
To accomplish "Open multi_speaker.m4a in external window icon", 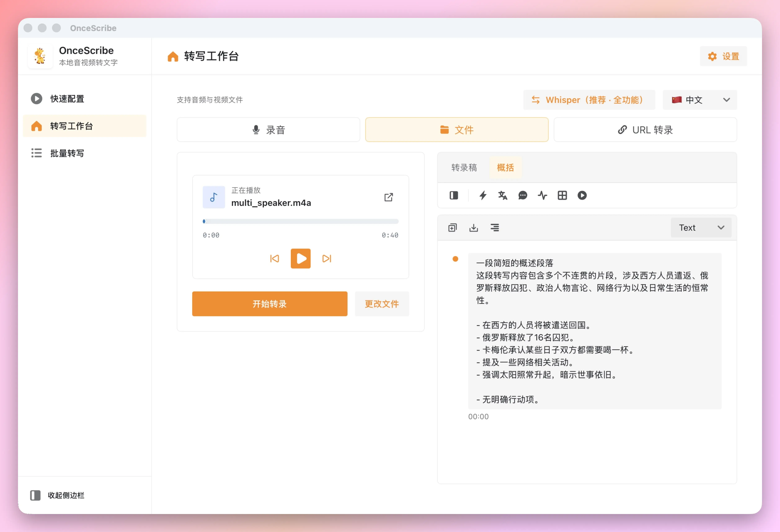I will coord(388,197).
